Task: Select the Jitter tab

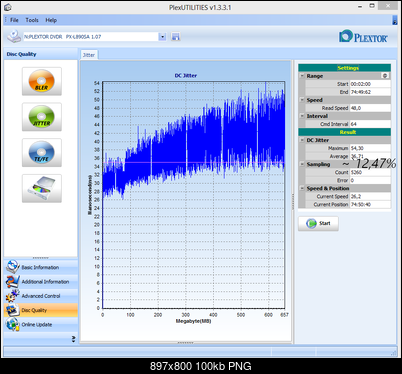Action: [x=89, y=55]
